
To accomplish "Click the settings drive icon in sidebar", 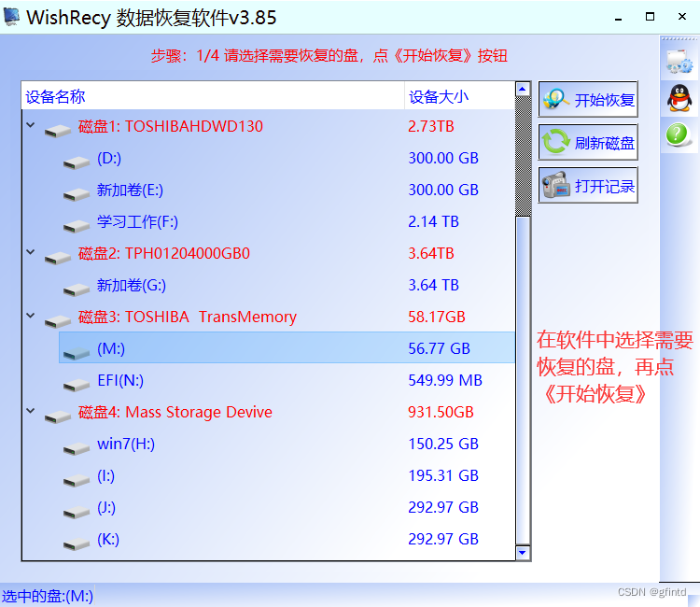I will [x=679, y=62].
